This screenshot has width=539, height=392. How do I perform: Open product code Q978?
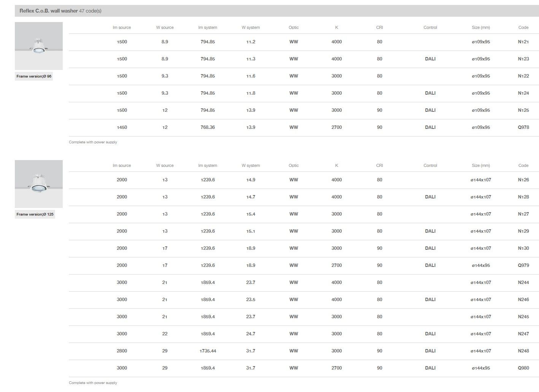[x=523, y=127]
